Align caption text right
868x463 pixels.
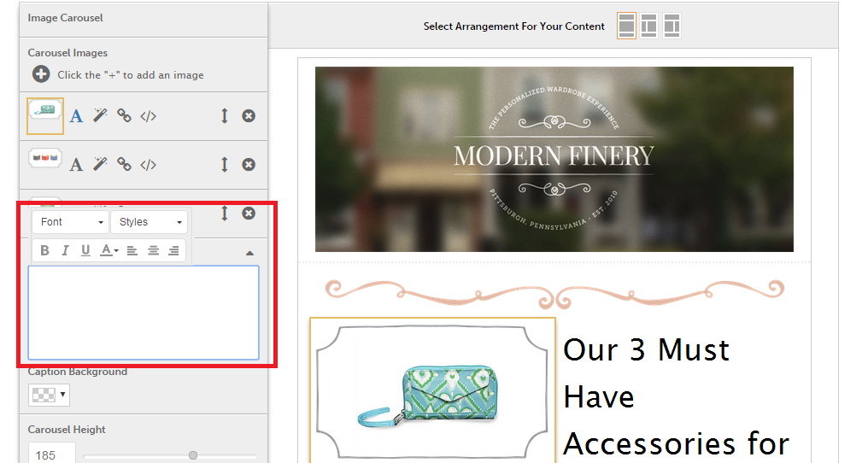pos(173,251)
